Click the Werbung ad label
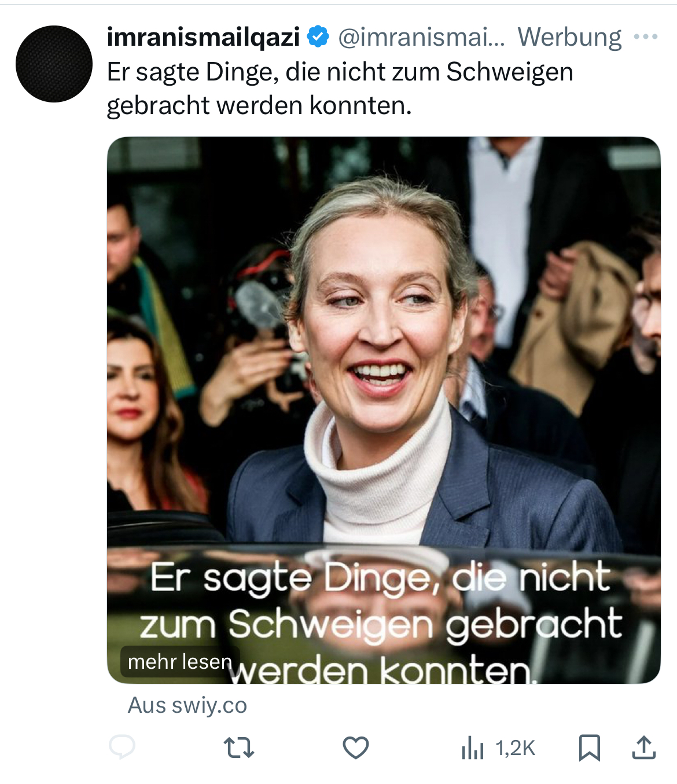This screenshot has width=677, height=784. 569,37
